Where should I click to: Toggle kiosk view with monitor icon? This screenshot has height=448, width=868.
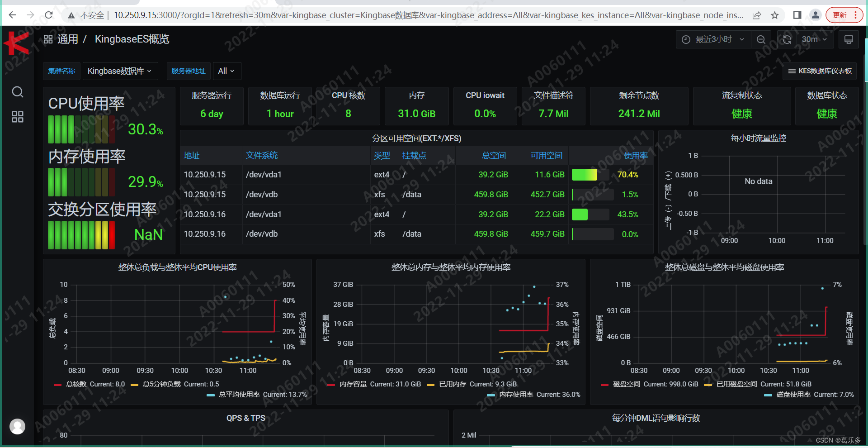click(849, 39)
